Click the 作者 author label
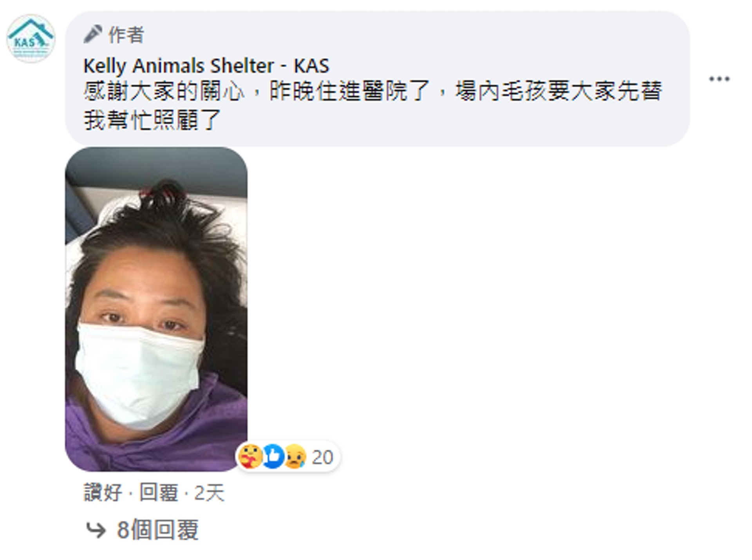 pyautogui.click(x=126, y=34)
